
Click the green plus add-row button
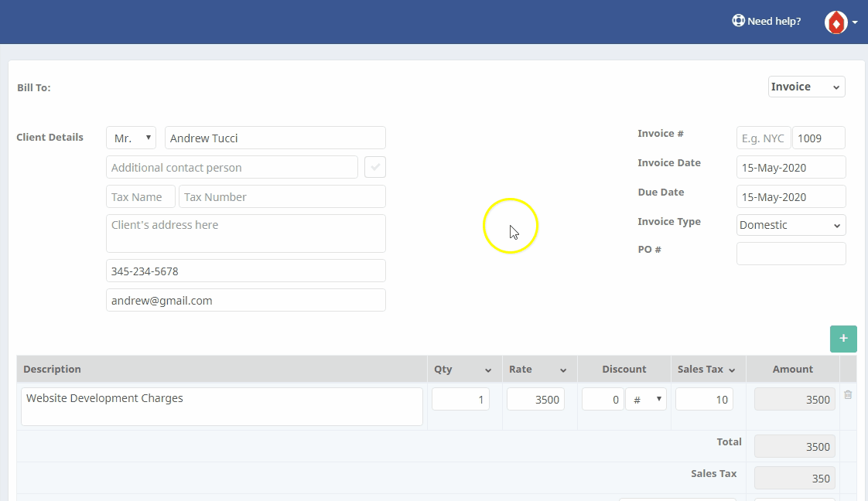[843, 339]
